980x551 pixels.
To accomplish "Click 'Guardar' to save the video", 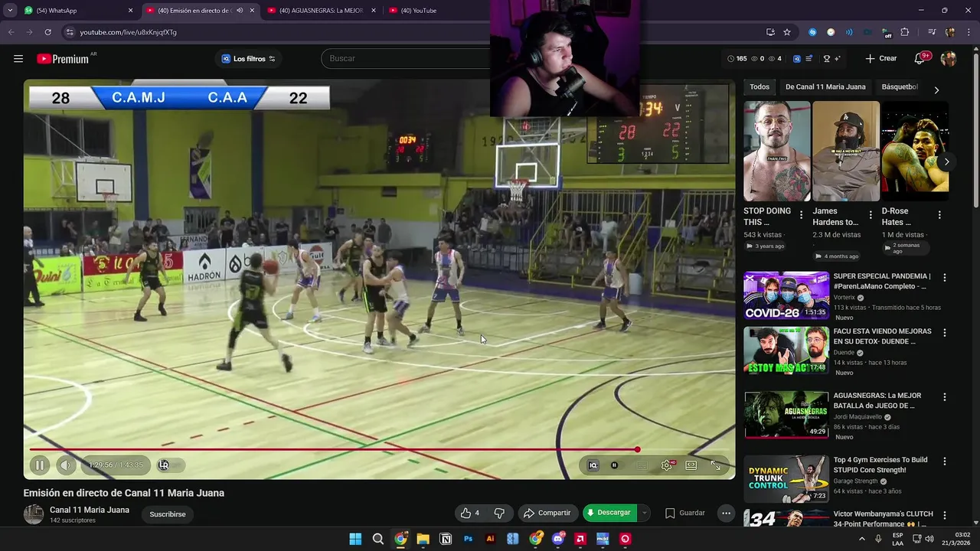I will [685, 513].
